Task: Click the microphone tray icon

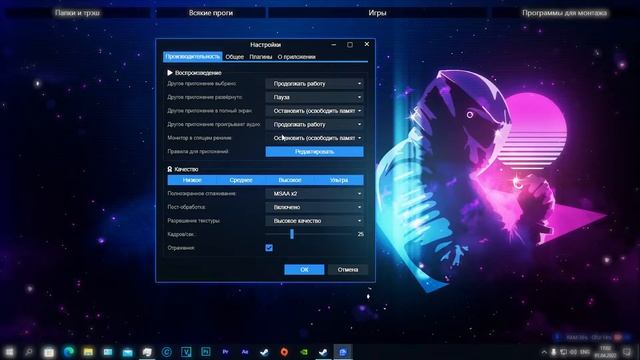Action: pyautogui.click(x=553, y=352)
